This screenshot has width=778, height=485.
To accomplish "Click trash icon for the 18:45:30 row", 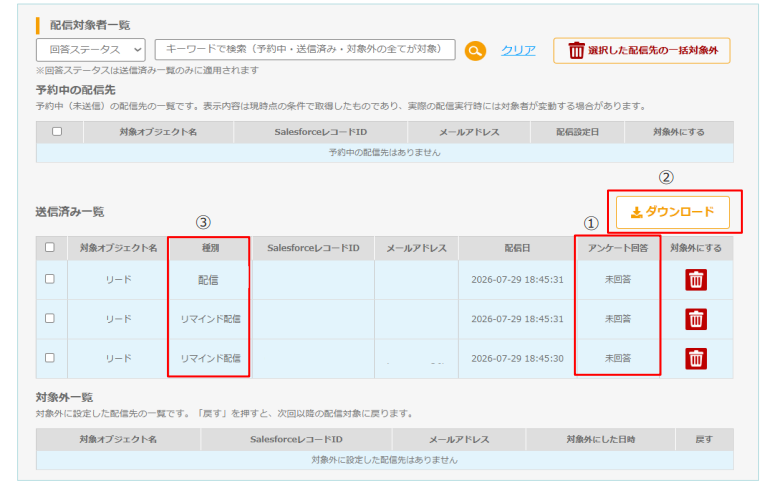I will tap(696, 358).
